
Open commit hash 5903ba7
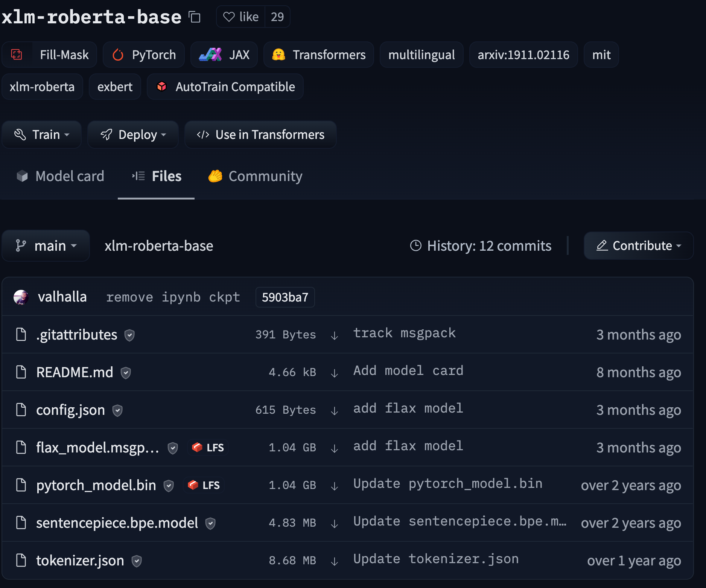[285, 297]
